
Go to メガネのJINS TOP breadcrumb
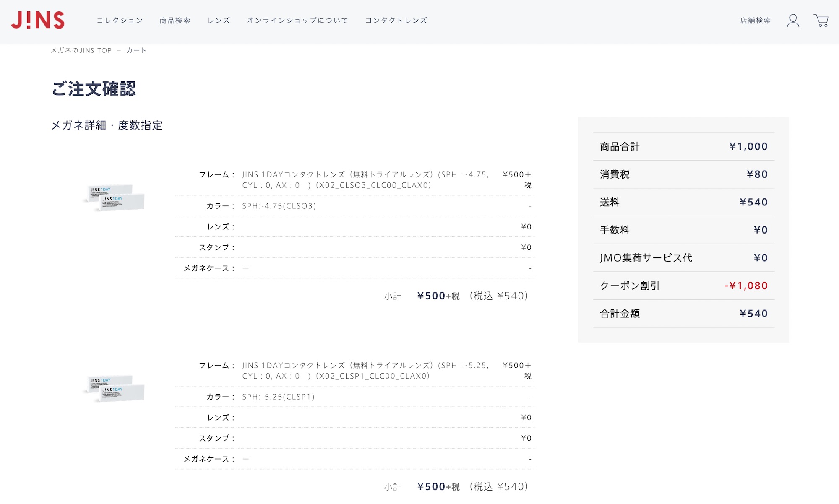tap(81, 50)
